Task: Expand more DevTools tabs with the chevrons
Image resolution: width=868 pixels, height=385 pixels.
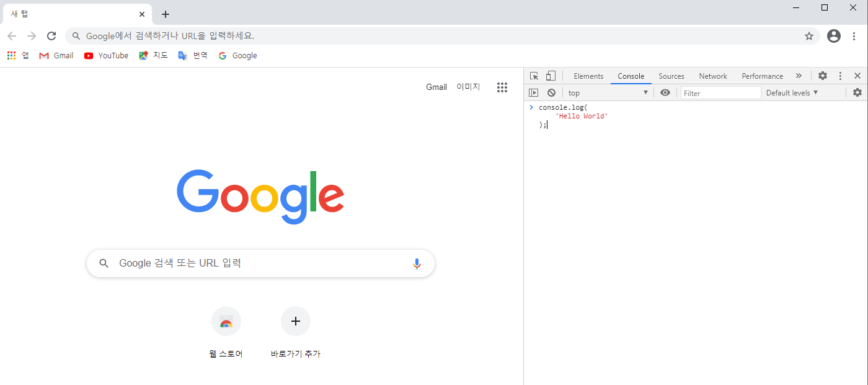Action: pos(799,76)
